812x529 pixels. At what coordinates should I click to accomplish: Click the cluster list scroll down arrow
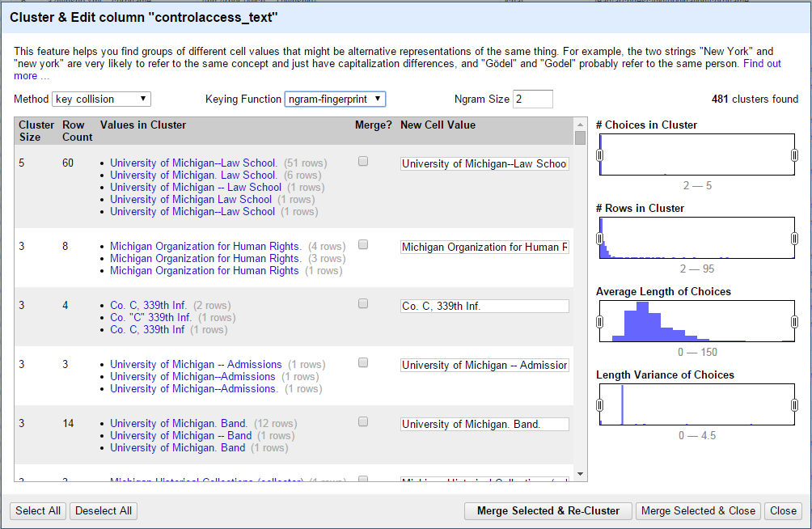[580, 474]
